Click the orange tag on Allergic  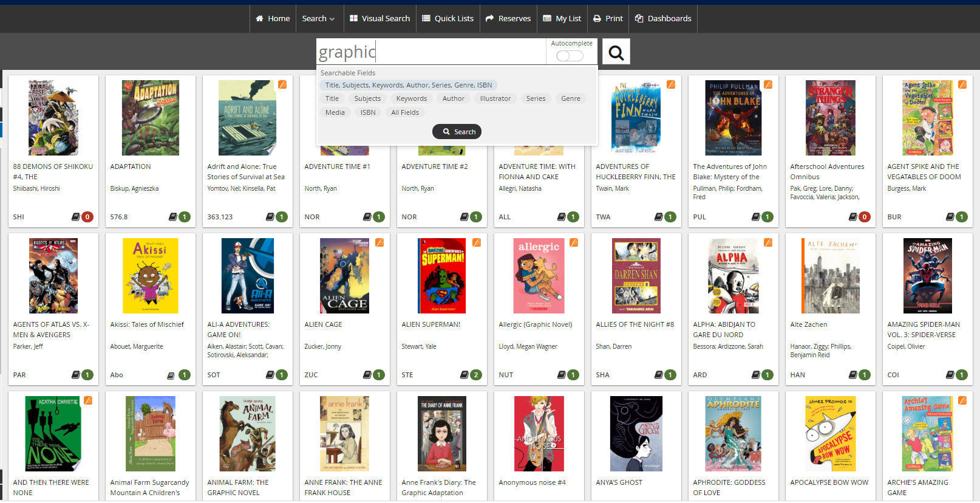[574, 242]
